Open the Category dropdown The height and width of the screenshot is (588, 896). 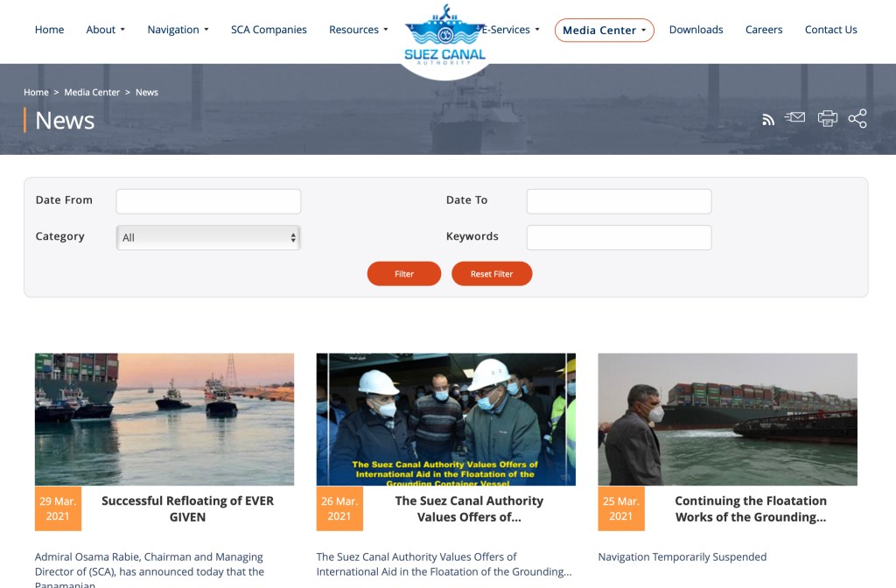click(208, 238)
